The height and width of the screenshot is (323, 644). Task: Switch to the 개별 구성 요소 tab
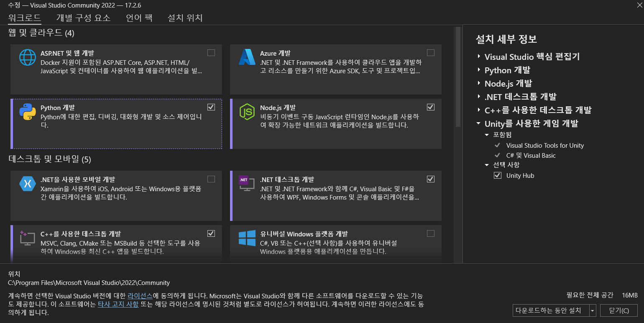pyautogui.click(x=83, y=18)
